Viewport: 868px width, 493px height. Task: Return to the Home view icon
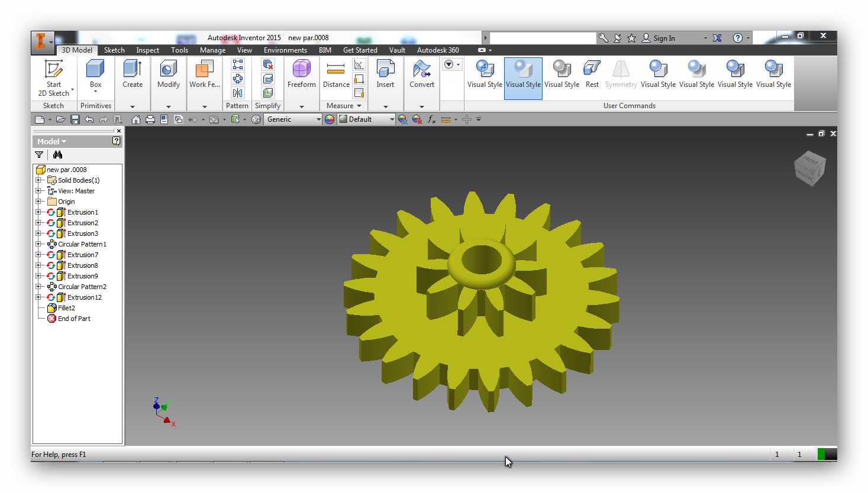(136, 119)
